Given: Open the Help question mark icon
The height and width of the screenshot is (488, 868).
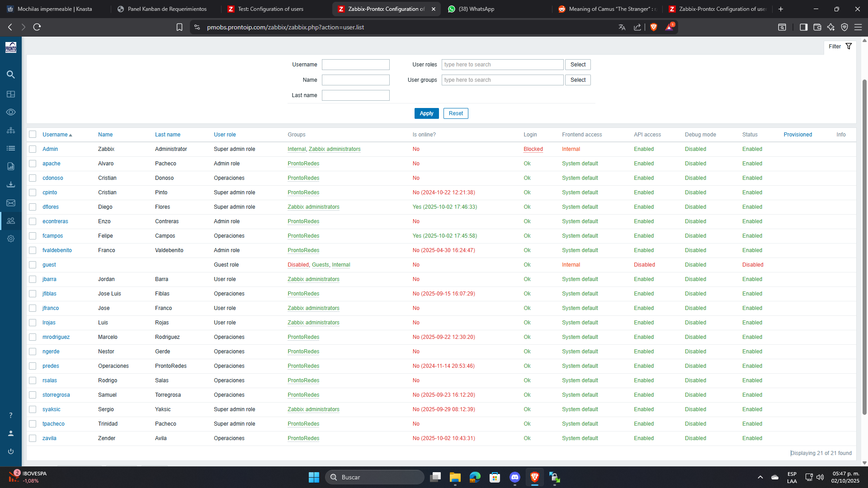Looking at the screenshot, I should point(11,415).
